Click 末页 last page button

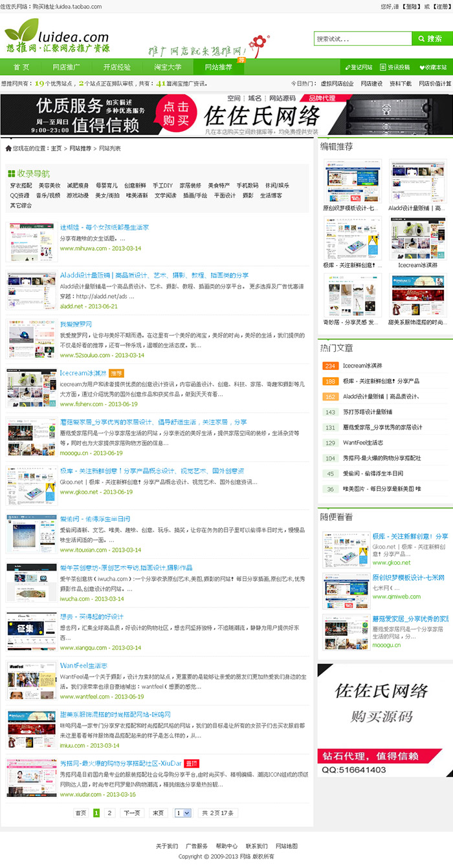click(158, 813)
